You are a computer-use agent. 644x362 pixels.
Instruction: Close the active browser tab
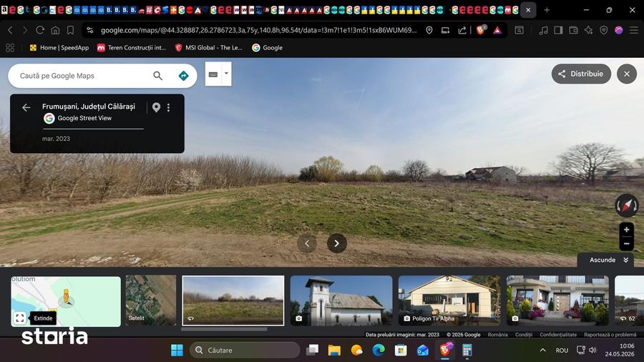(528, 10)
